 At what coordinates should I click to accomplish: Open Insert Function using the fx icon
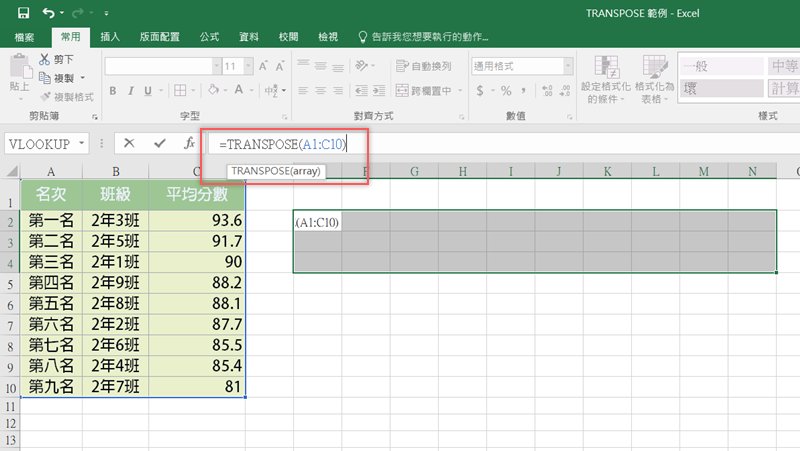(189, 143)
